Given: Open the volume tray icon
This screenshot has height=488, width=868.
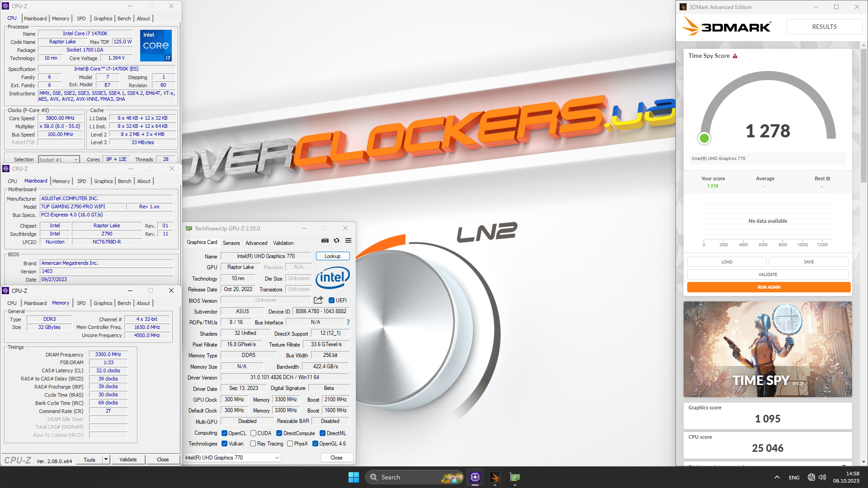Looking at the screenshot, I should (x=822, y=477).
